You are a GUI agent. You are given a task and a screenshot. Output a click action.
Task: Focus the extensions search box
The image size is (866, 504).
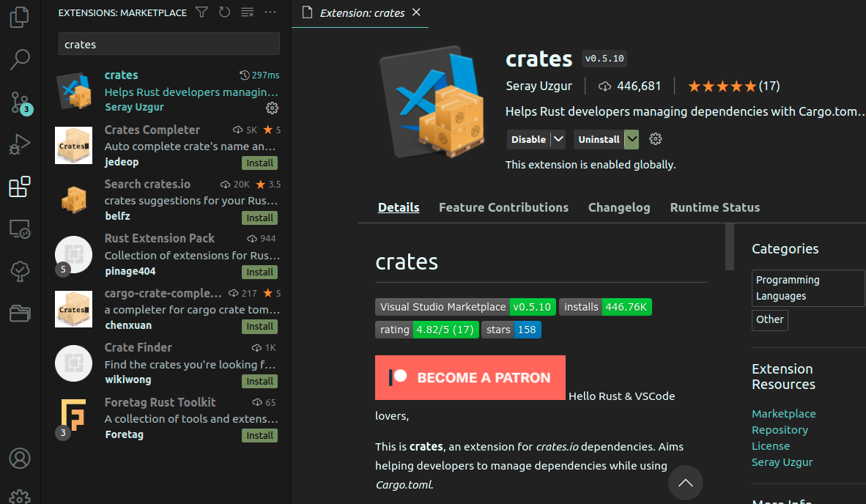[169, 44]
